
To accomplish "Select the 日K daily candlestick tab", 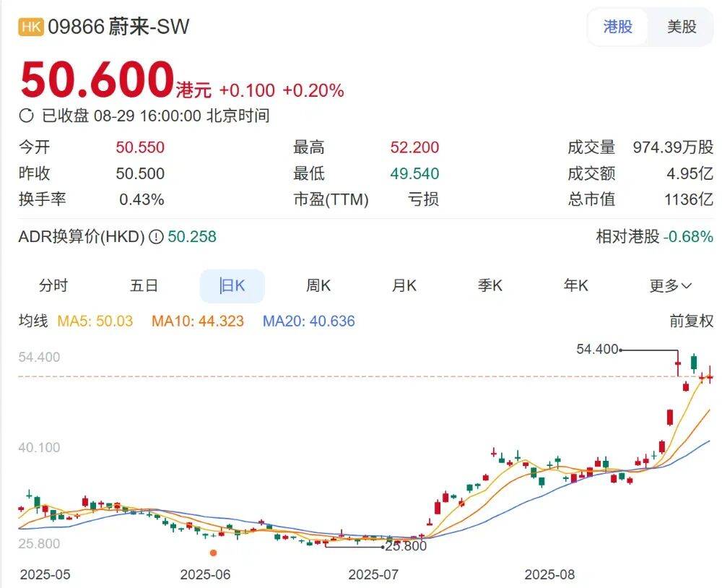I will pyautogui.click(x=232, y=286).
